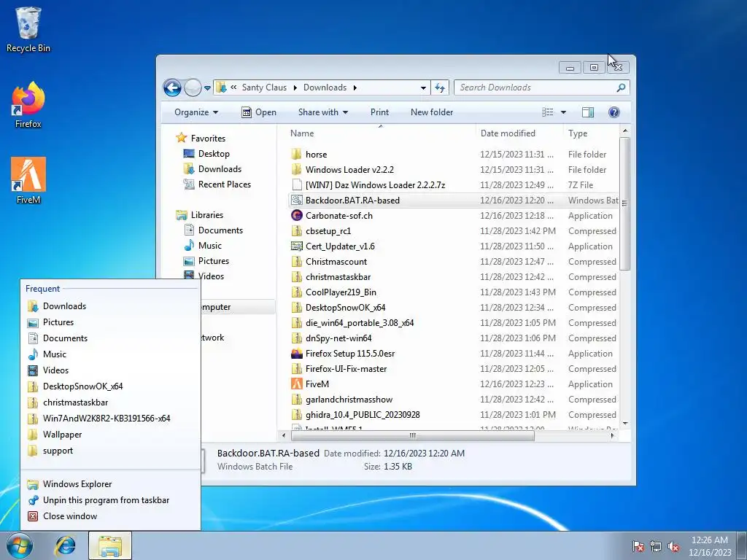Click the Open toolbar button

259,112
